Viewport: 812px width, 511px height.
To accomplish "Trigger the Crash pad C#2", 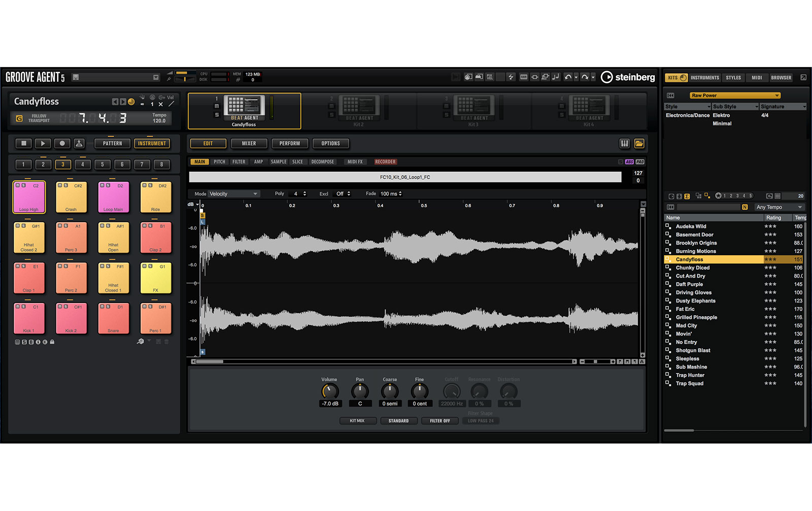I will 71,197.
